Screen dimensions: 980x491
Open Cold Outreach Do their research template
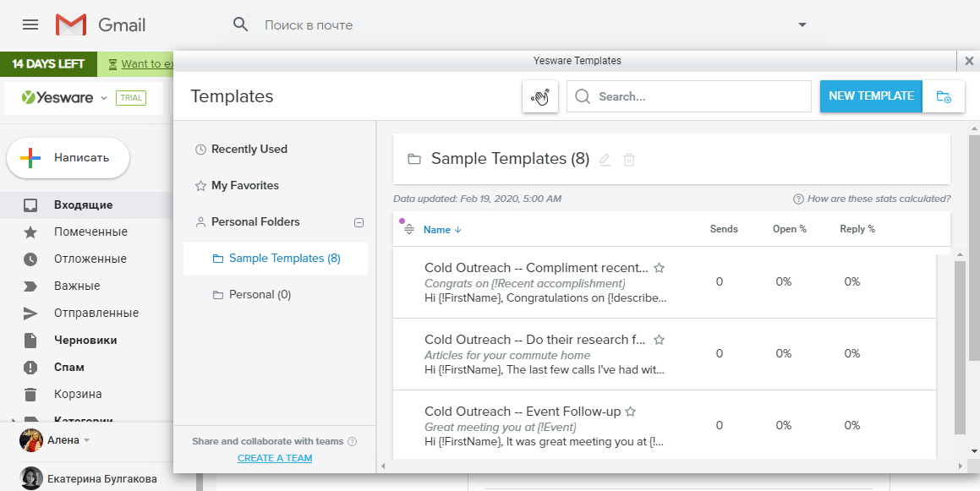pos(535,340)
